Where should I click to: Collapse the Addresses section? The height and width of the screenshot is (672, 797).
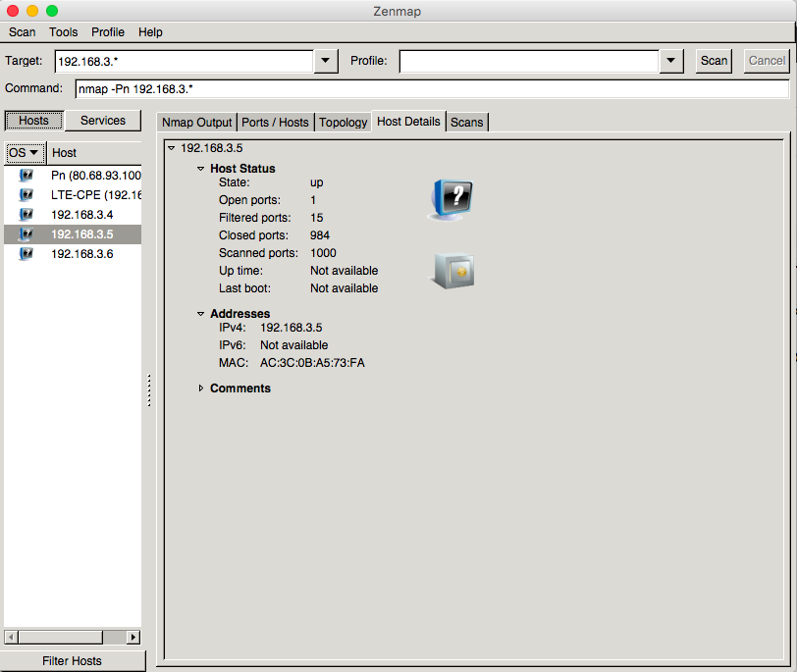[x=201, y=314]
